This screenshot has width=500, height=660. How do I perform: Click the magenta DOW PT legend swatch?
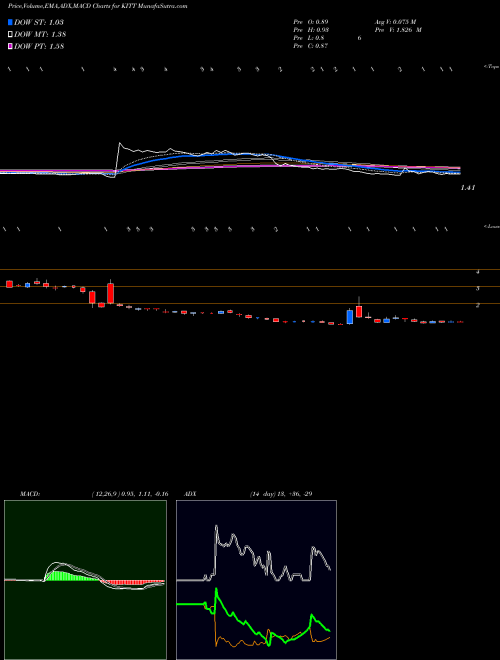[10, 46]
